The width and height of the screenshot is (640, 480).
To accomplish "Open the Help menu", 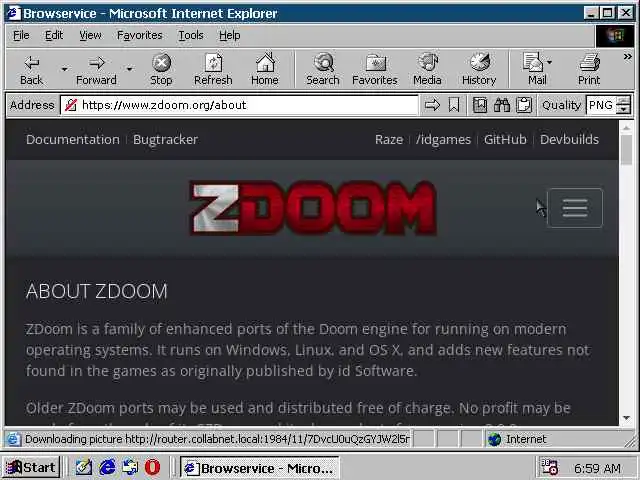I will pos(229,36).
